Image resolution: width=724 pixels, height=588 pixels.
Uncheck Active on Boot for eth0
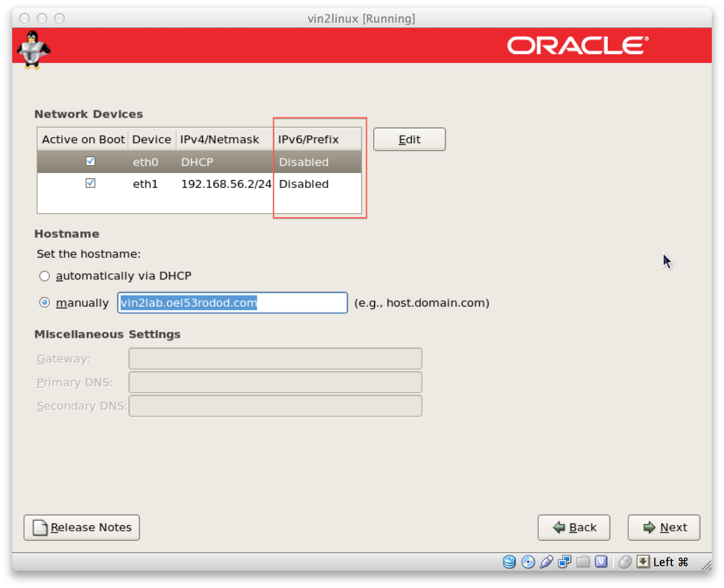tap(90, 161)
